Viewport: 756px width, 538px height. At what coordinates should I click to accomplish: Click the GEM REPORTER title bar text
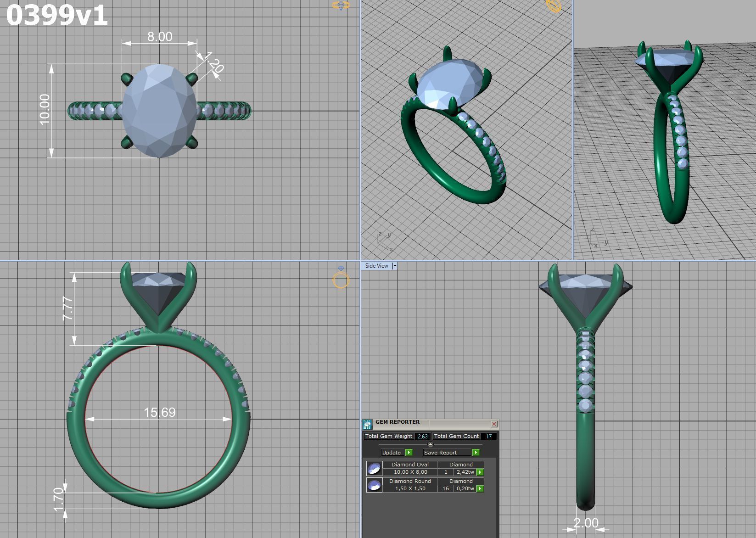pyautogui.click(x=398, y=422)
